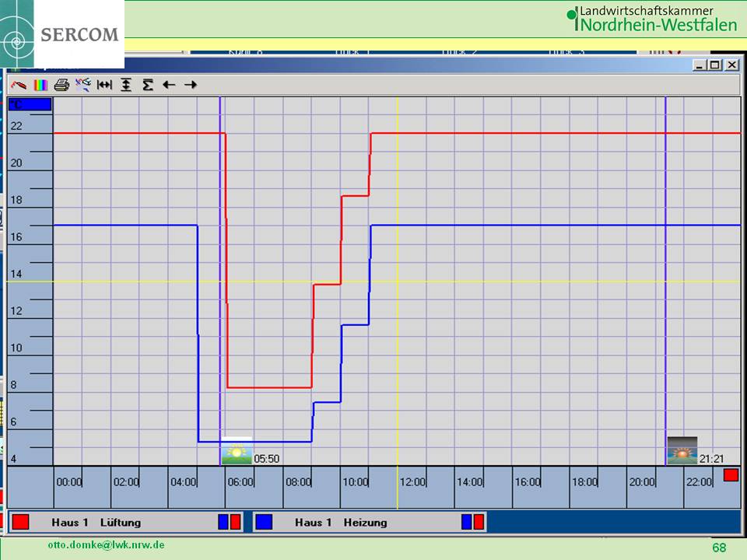Click the red curve drawing tool icon
747x560 pixels.
pyautogui.click(x=20, y=85)
